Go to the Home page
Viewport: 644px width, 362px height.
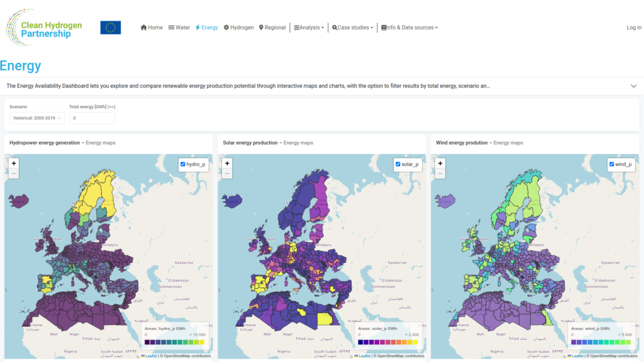point(152,28)
